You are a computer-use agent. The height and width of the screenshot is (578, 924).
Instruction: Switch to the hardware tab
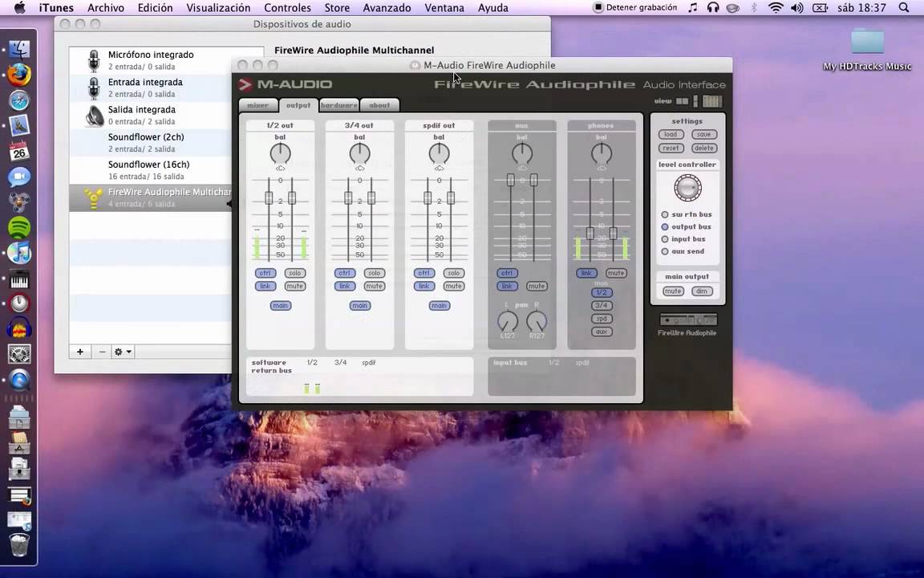(x=338, y=105)
